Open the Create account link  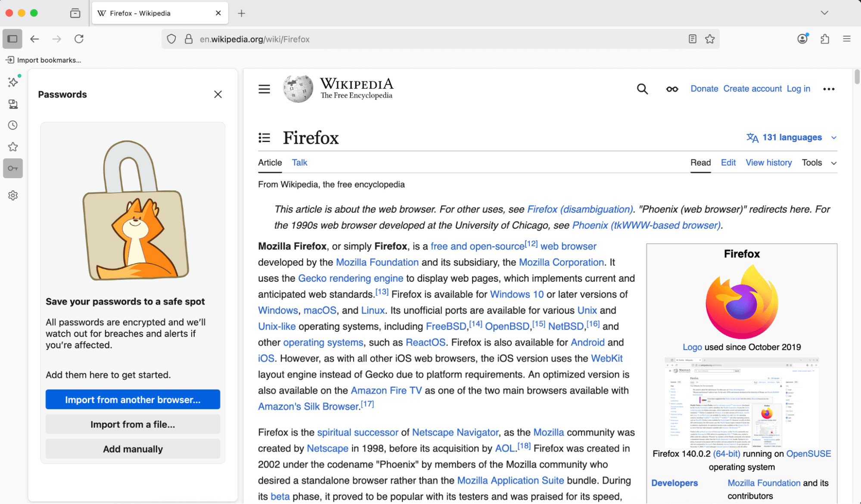752,89
